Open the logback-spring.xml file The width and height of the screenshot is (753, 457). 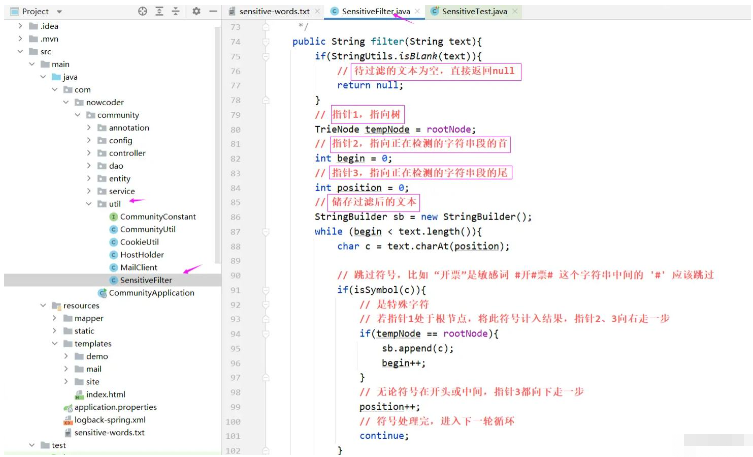pos(115,420)
